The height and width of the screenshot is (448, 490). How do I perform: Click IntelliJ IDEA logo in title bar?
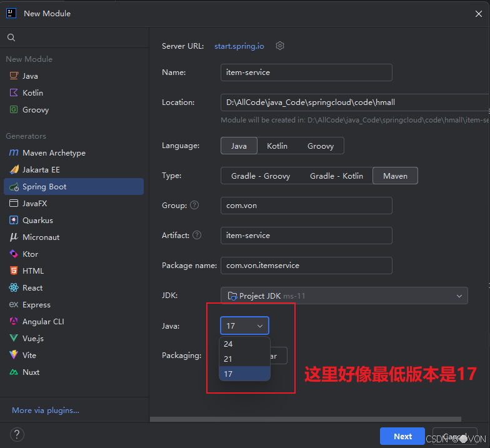click(x=11, y=13)
